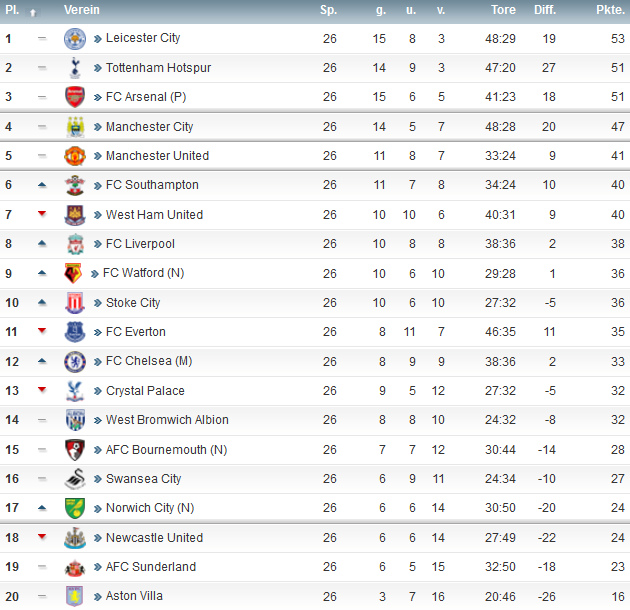The width and height of the screenshot is (630, 610).
Task: Sort table by the Pkte. column header
Action: [x=610, y=10]
